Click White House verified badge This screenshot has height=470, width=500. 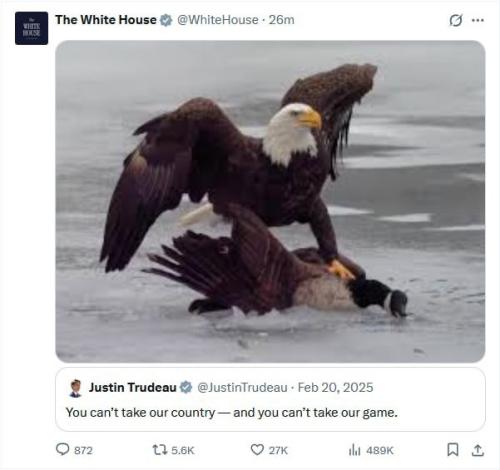(x=166, y=20)
